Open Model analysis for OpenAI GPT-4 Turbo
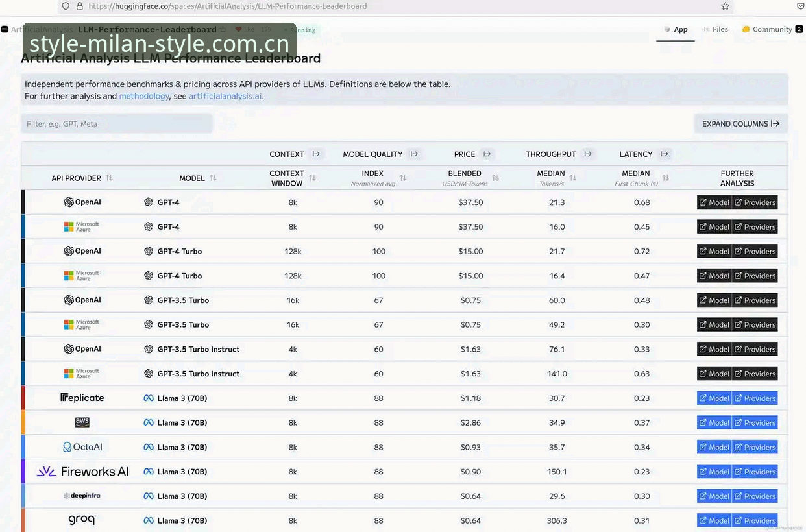This screenshot has height=532, width=806. tap(714, 252)
